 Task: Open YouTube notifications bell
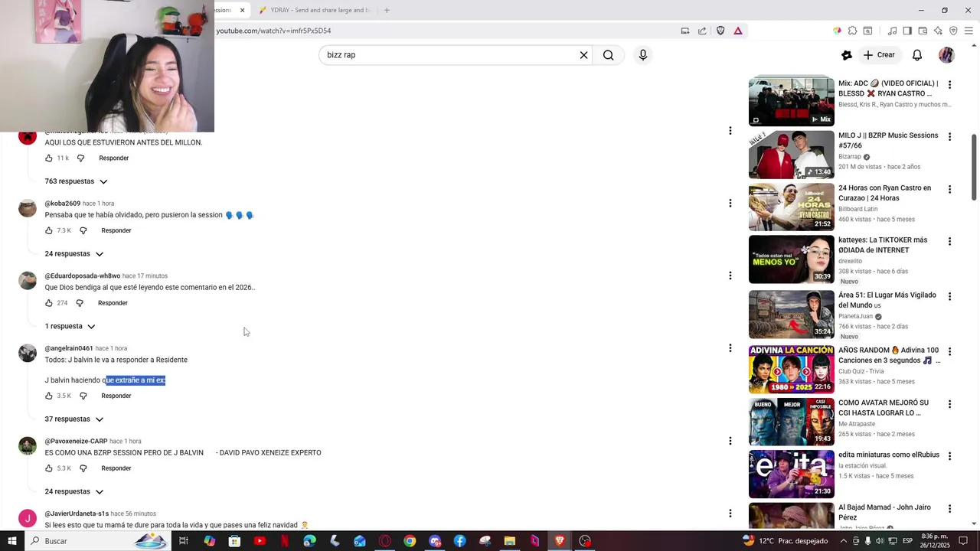pyautogui.click(x=916, y=55)
